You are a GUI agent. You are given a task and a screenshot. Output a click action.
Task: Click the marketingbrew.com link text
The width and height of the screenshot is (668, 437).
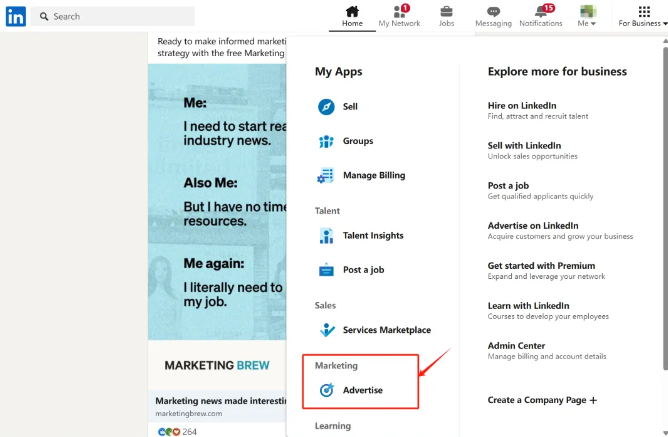tap(189, 414)
